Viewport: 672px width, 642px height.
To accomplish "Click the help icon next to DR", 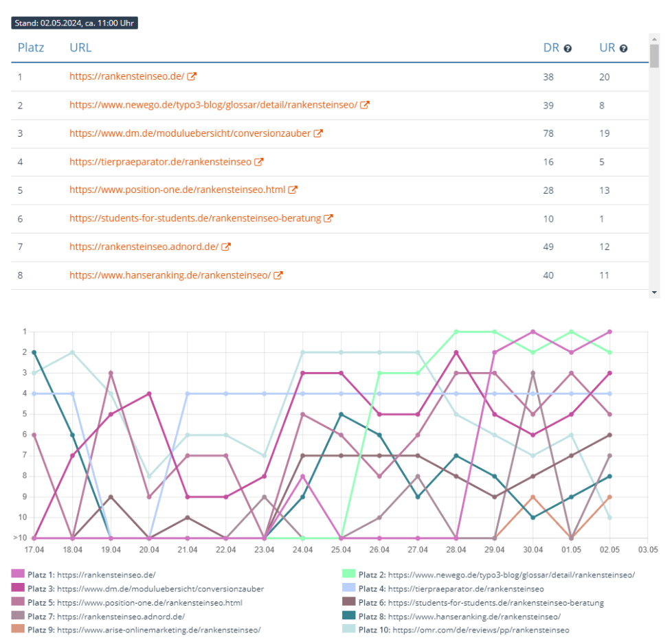I will click(568, 49).
